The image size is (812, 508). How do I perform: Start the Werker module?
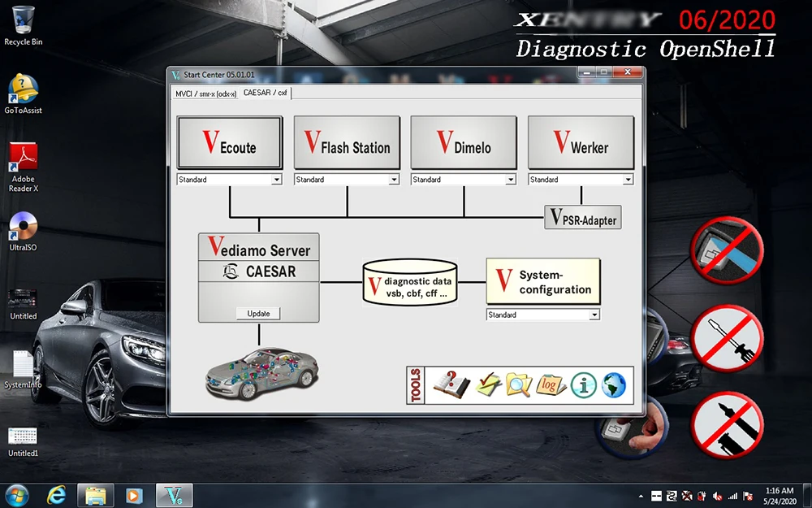(581, 144)
